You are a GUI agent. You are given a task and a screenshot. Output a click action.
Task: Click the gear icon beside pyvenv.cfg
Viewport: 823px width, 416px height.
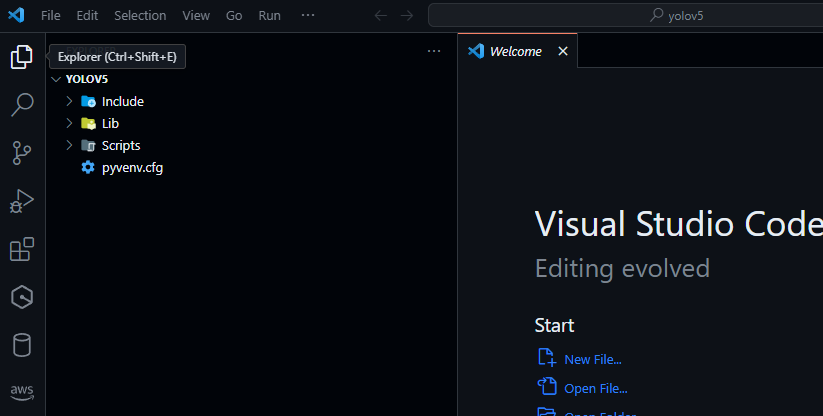[x=88, y=167]
